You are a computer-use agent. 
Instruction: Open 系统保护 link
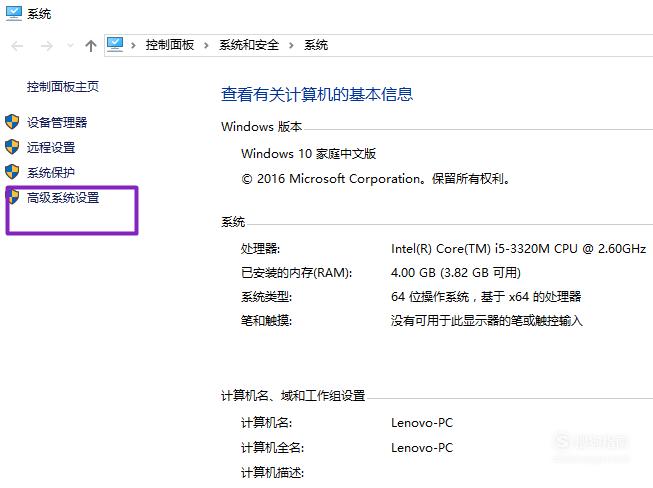[51, 172]
